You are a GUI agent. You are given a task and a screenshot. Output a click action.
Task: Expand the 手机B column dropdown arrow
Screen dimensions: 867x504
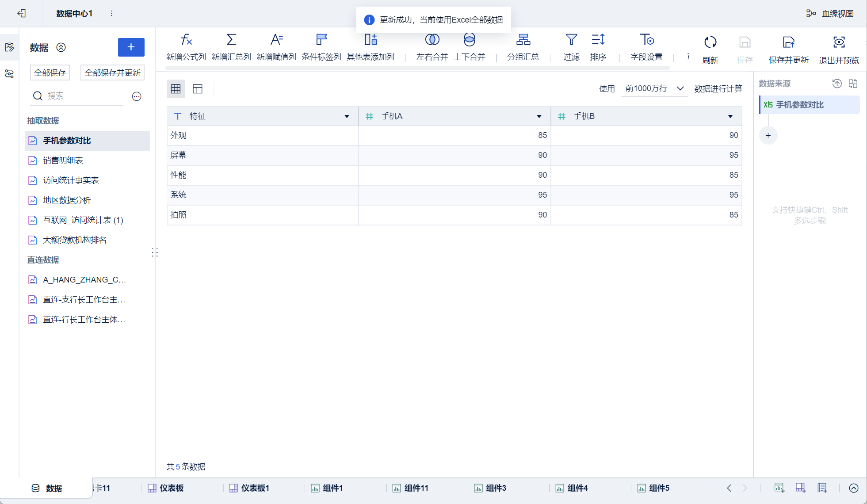click(x=730, y=116)
